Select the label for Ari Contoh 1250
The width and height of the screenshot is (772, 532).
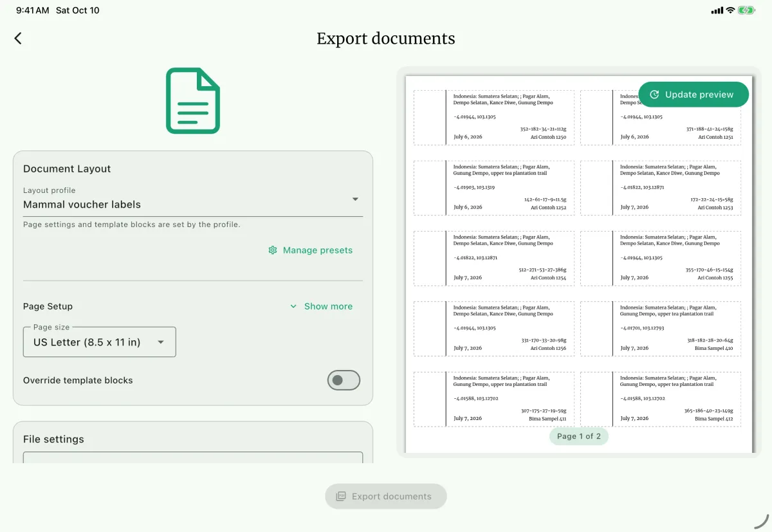tap(494, 118)
